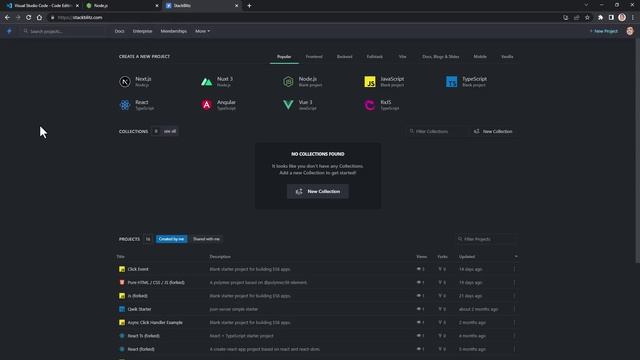Bookmark page with star icon

click(x=587, y=18)
